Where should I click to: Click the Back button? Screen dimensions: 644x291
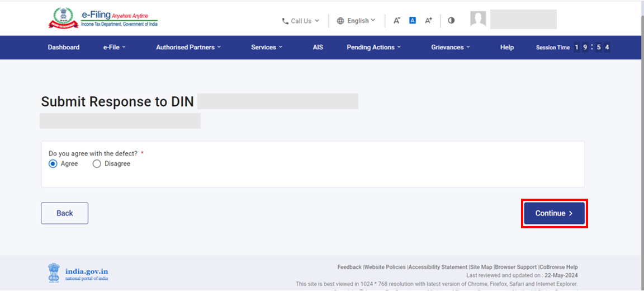point(64,213)
